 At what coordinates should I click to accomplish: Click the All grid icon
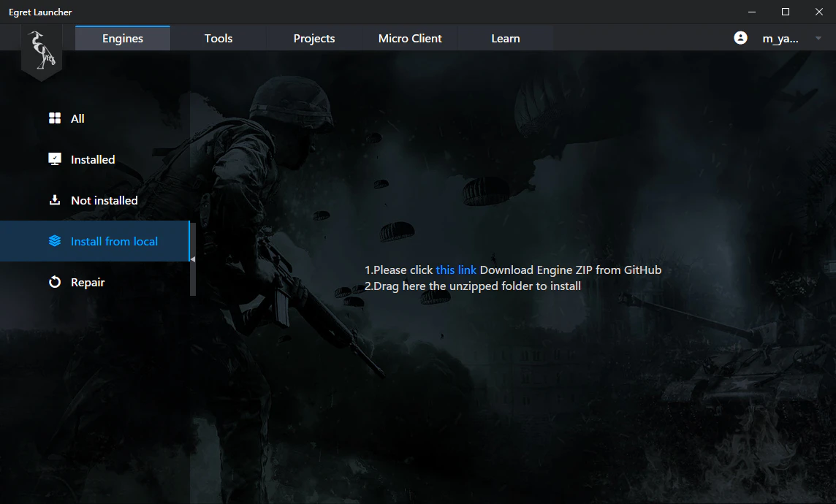pyautogui.click(x=55, y=118)
